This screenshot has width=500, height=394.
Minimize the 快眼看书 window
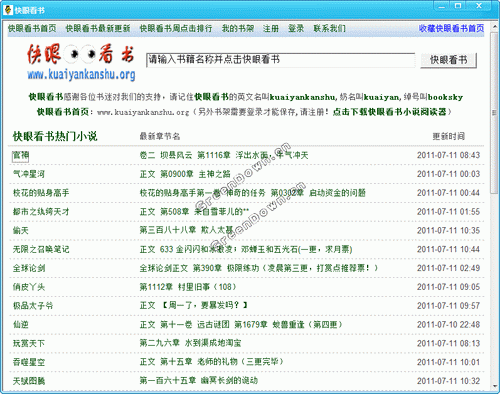(442, 6)
